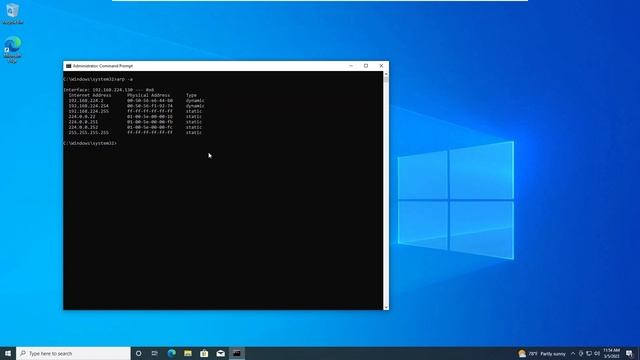This screenshot has height=360, width=640.
Task: Click 'static' in the 224.0.0.22 row
Action: coord(194,116)
